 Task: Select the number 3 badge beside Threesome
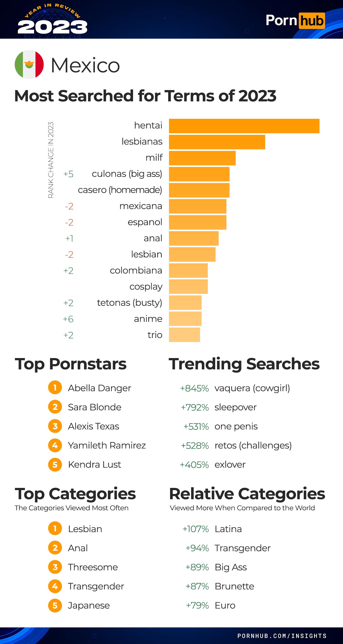[55, 567]
